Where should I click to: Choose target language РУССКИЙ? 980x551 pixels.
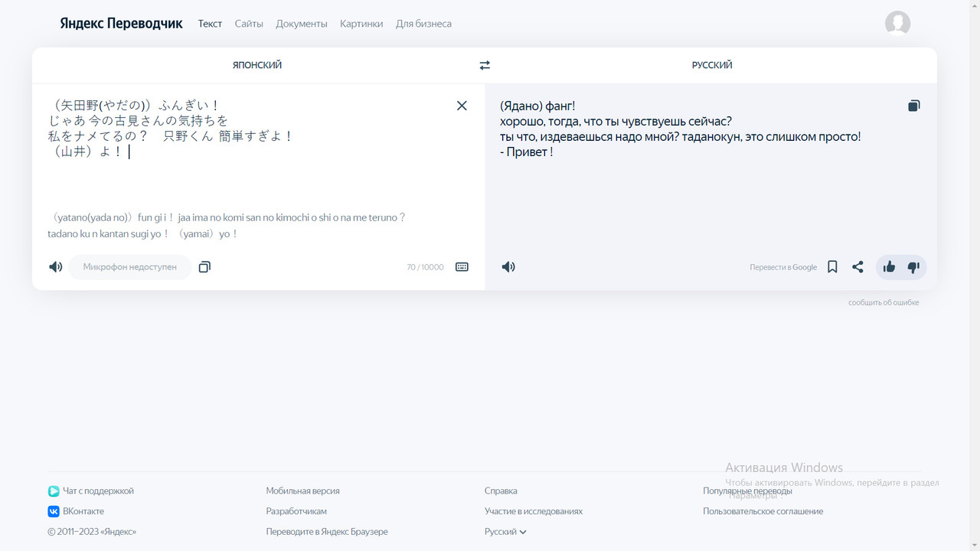(x=712, y=65)
